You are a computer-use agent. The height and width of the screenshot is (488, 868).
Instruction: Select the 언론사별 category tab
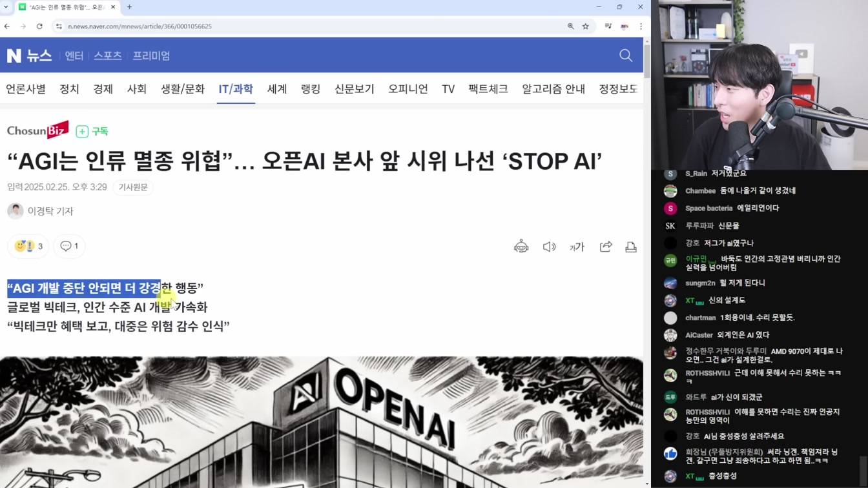point(26,89)
